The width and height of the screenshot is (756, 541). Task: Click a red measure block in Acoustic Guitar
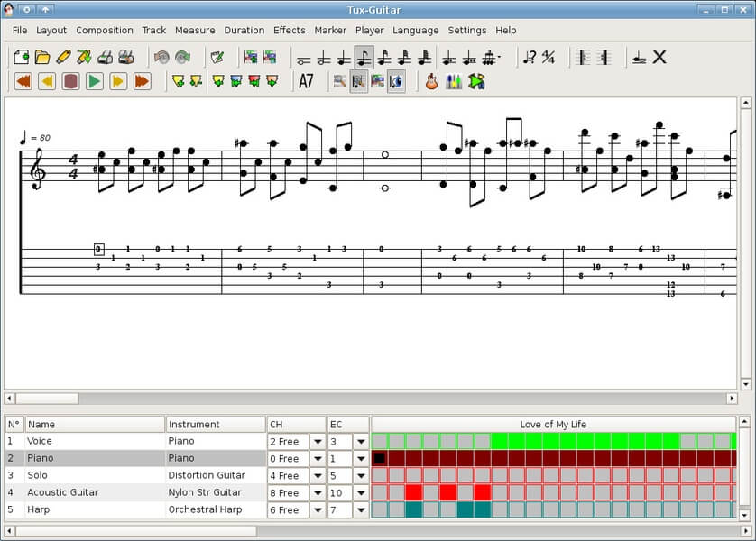(414, 492)
